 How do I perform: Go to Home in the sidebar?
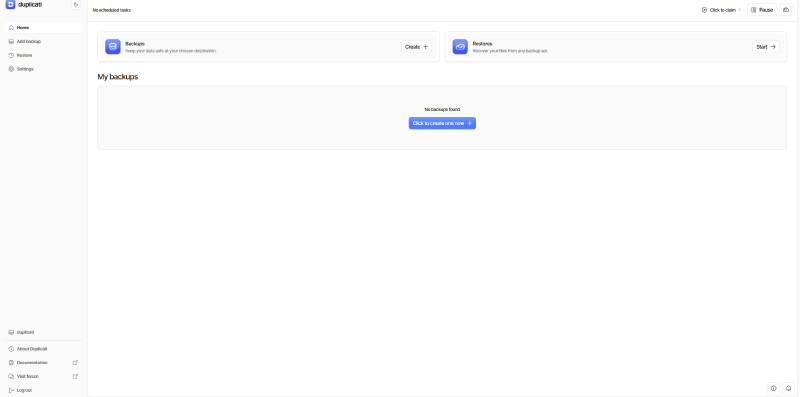tap(43, 28)
